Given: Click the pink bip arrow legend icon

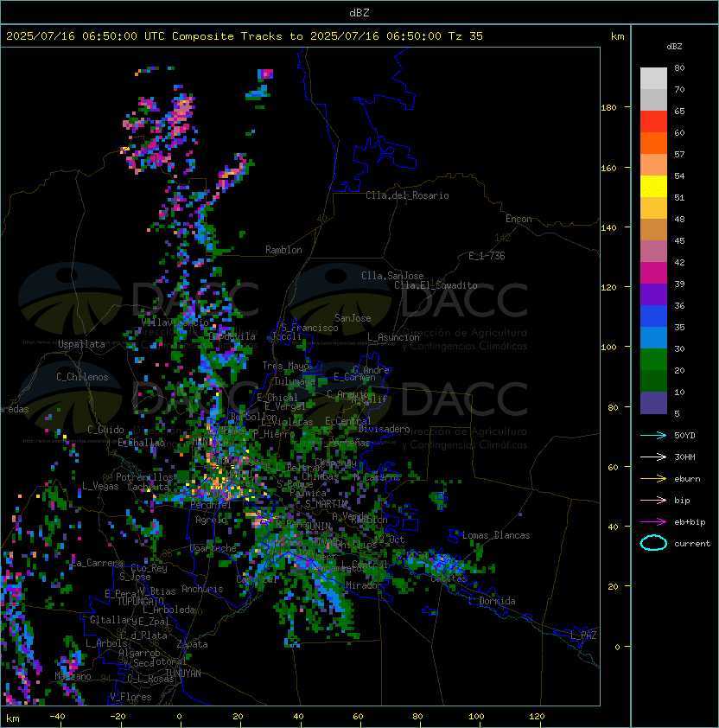Looking at the screenshot, I should [653, 500].
